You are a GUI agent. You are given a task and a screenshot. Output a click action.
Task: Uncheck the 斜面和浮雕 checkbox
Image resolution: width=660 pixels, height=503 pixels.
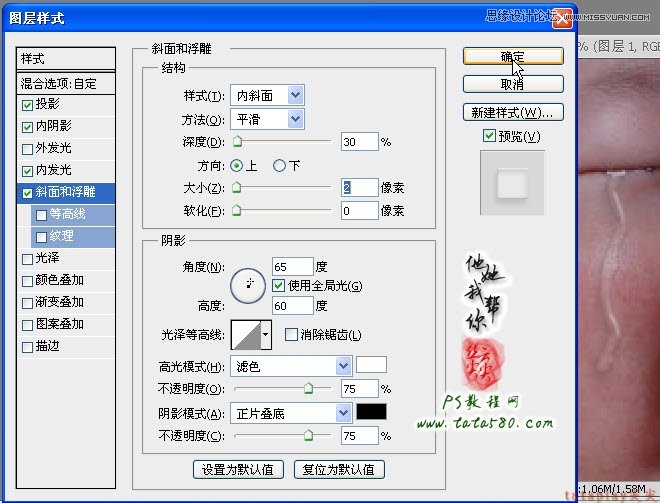27,193
